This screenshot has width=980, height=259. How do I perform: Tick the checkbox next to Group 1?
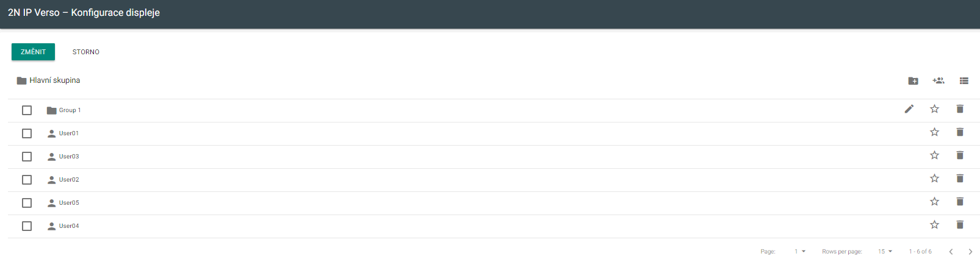27,110
